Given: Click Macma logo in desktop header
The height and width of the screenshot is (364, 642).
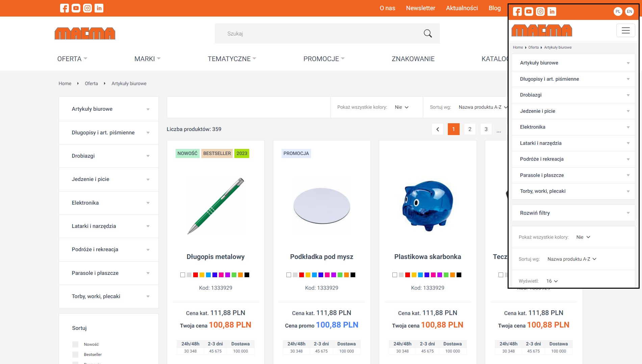Looking at the screenshot, I should tap(85, 33).
